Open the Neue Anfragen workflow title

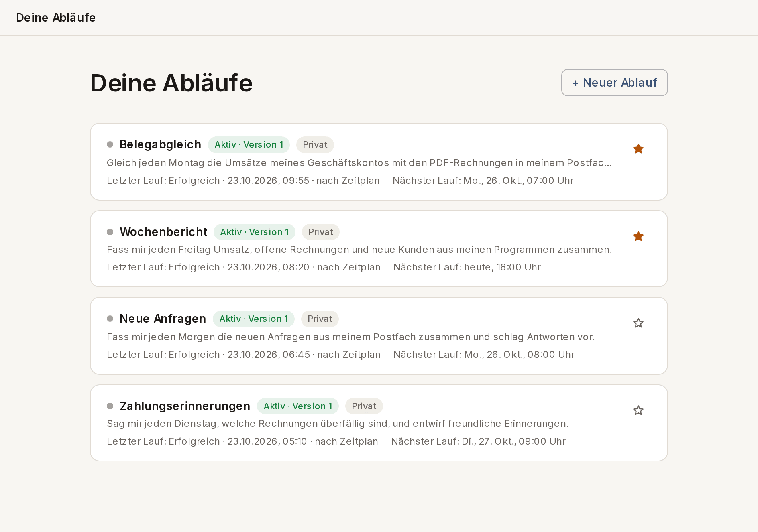click(163, 319)
